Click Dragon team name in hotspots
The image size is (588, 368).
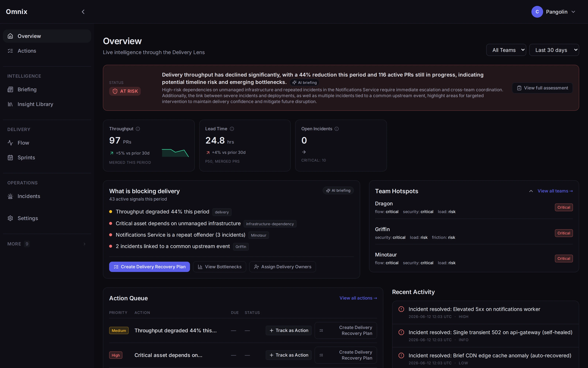click(384, 204)
